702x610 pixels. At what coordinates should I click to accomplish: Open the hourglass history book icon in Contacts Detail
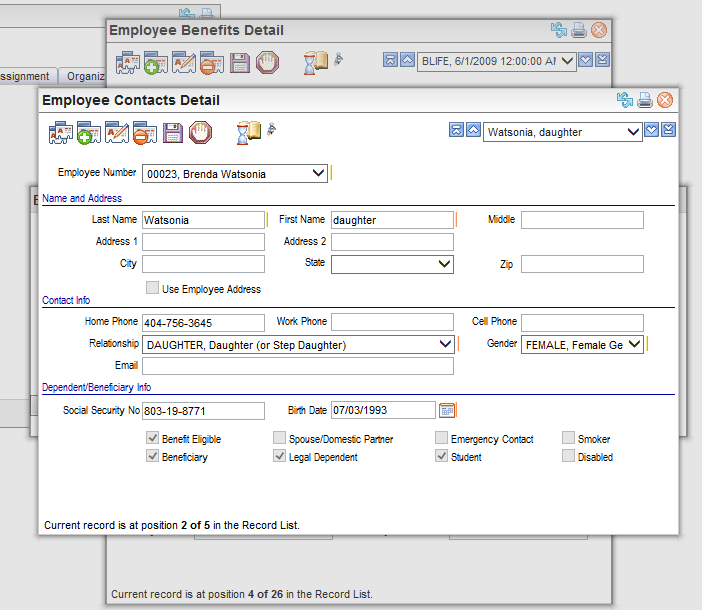(248, 132)
